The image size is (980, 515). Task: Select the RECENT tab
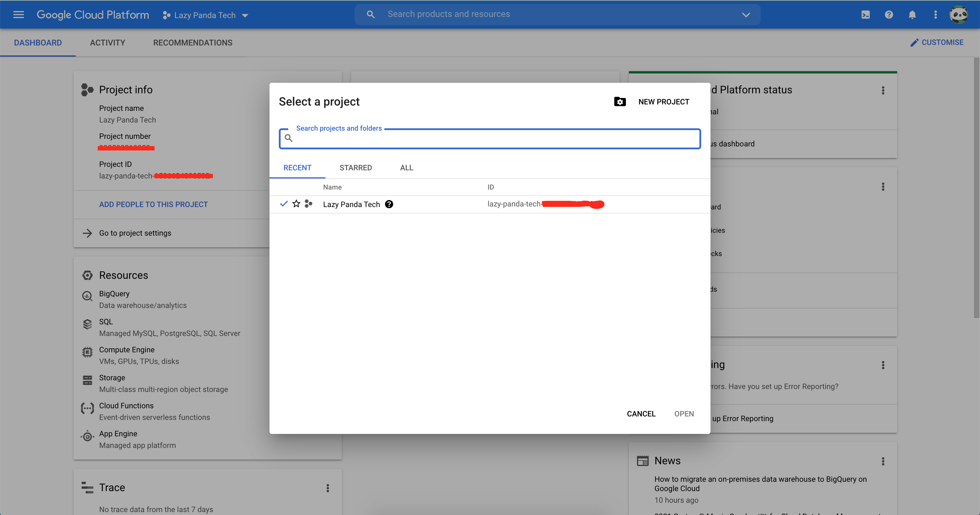tap(297, 168)
